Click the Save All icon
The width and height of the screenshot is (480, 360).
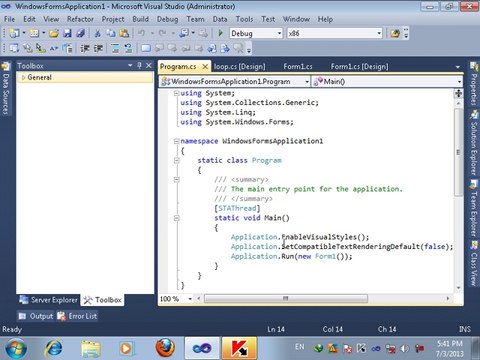click(x=80, y=33)
